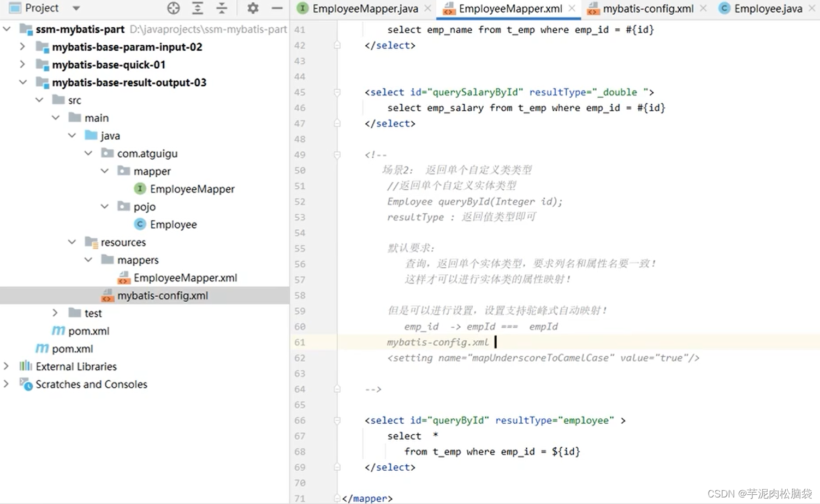Switch to Employee.java tab
820x504 pixels.
pos(768,9)
